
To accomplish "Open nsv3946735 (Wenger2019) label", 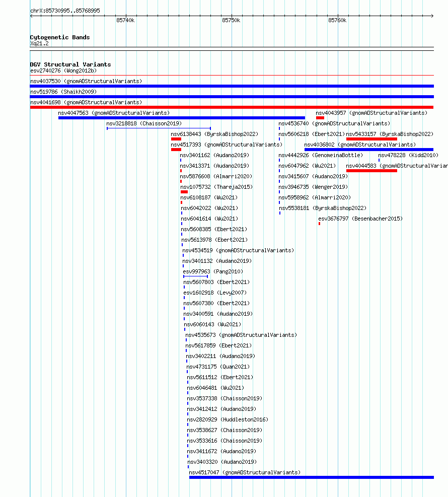I will [x=313, y=187].
